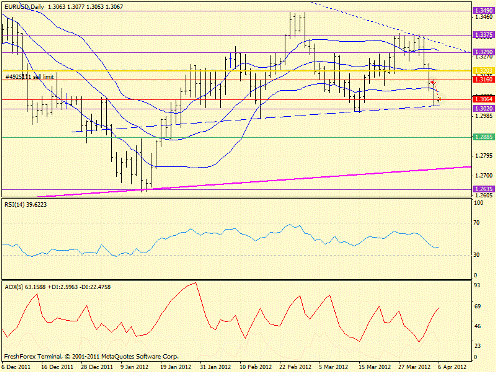The width and height of the screenshot is (496, 372).
Task: Click the 15 Mar 2012 date label
Action: click(374, 367)
